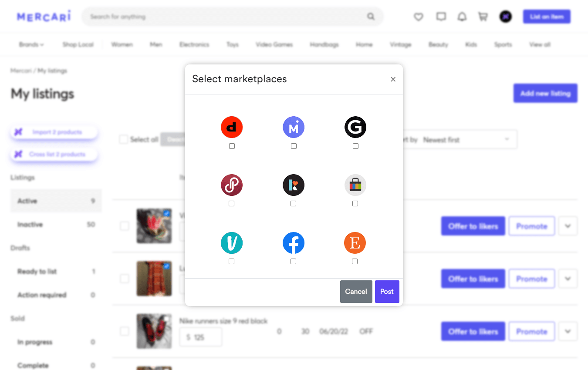
Task: Open the Shop Local menu item
Action: pos(78,44)
